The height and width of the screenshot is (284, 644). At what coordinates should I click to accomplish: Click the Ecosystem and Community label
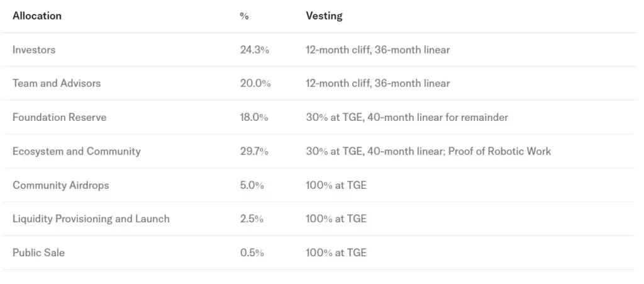point(77,151)
